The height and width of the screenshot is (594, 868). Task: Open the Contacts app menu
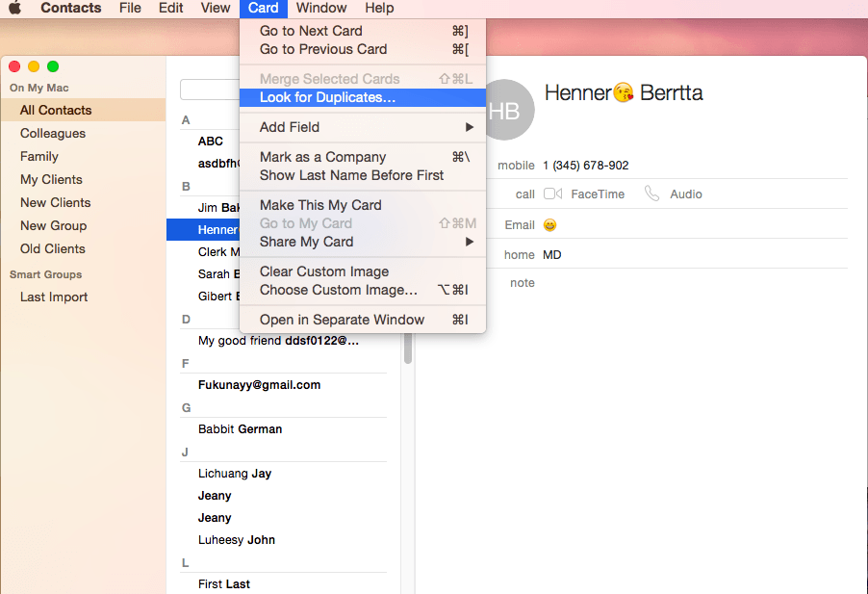pyautogui.click(x=71, y=8)
